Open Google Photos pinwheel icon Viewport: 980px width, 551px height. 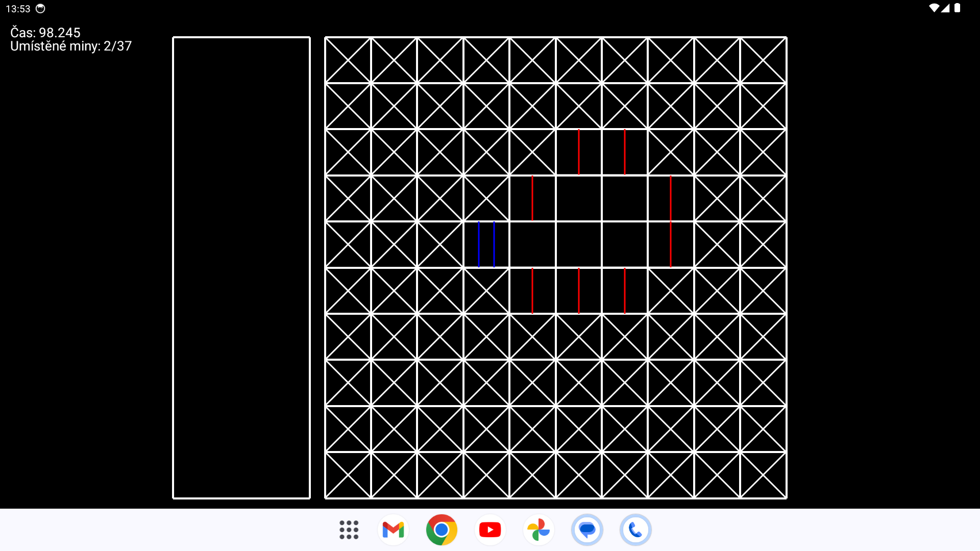tap(538, 530)
